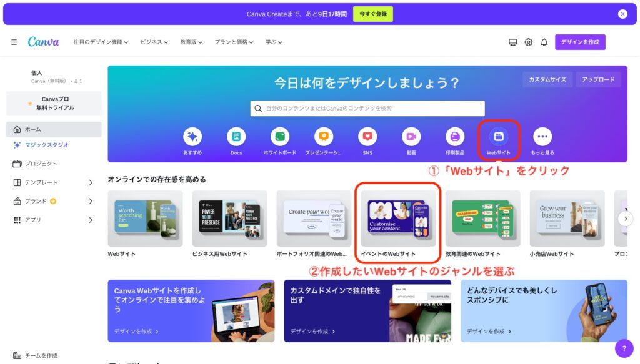The height and width of the screenshot is (364, 640).
Task: Open the 小売店Webサイト thumbnail
Action: coord(567,219)
